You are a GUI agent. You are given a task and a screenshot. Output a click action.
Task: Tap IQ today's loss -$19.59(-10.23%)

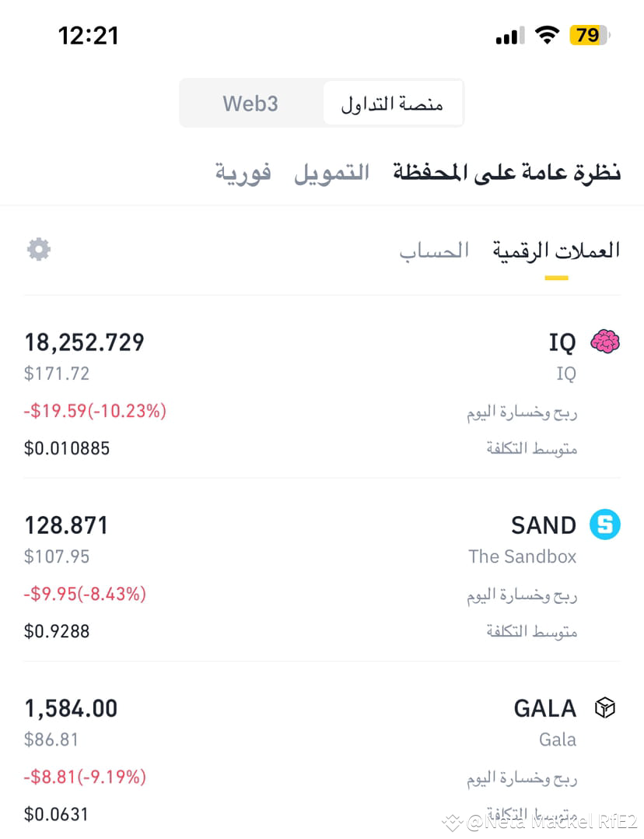(95, 411)
